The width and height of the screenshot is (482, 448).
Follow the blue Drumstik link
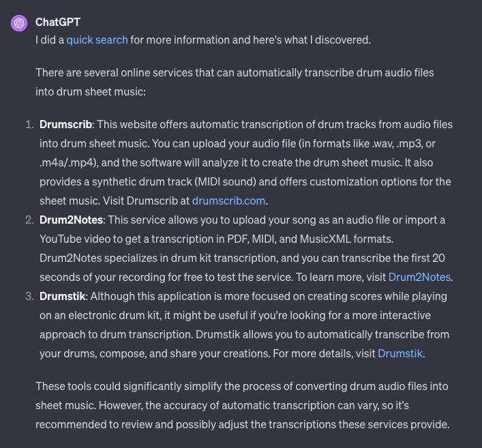pyautogui.click(x=400, y=353)
